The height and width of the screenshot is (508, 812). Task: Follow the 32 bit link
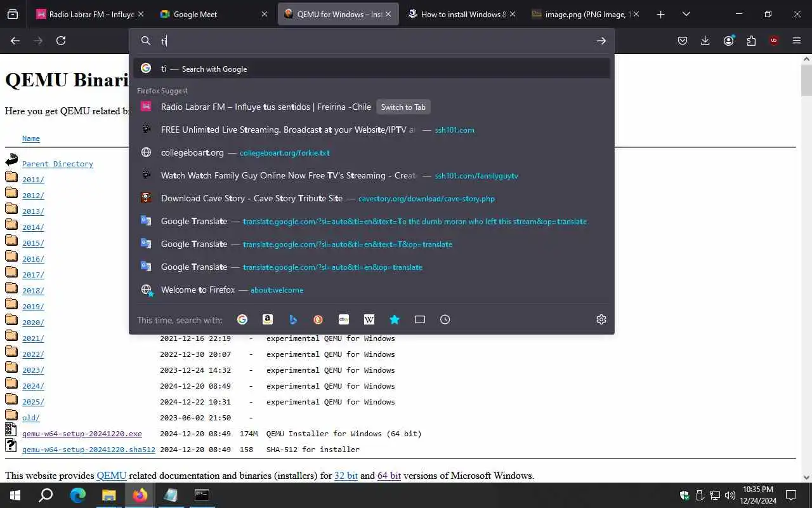click(346, 476)
